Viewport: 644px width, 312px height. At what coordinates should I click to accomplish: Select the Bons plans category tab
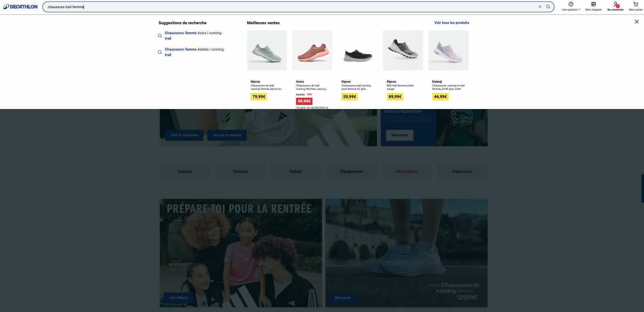[x=407, y=172]
